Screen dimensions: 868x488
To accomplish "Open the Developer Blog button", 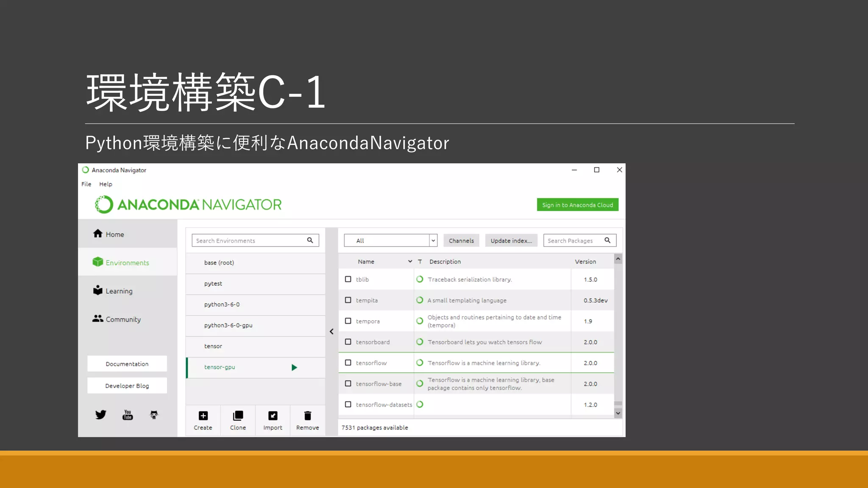I will [x=127, y=385].
